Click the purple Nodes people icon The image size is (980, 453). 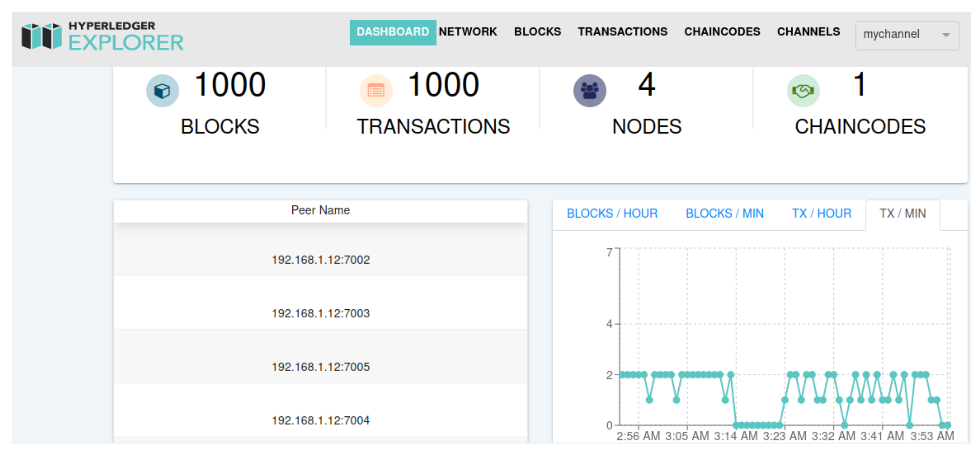point(590,91)
